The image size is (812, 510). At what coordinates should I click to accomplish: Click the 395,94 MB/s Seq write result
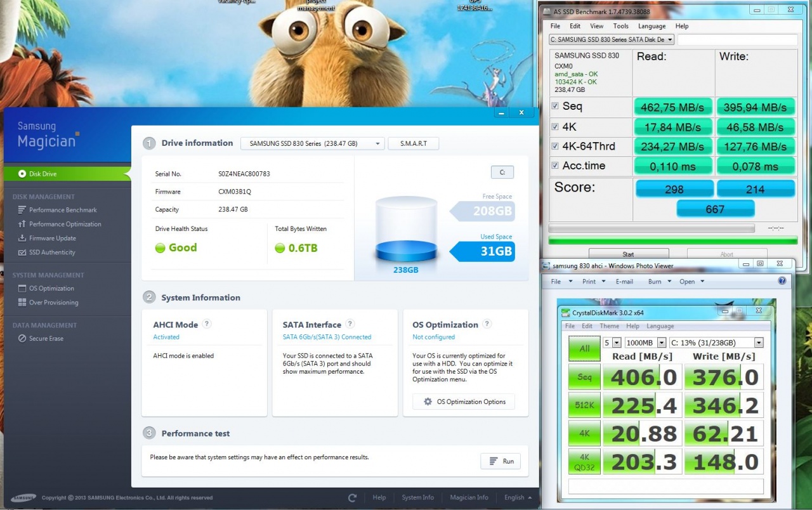point(756,107)
